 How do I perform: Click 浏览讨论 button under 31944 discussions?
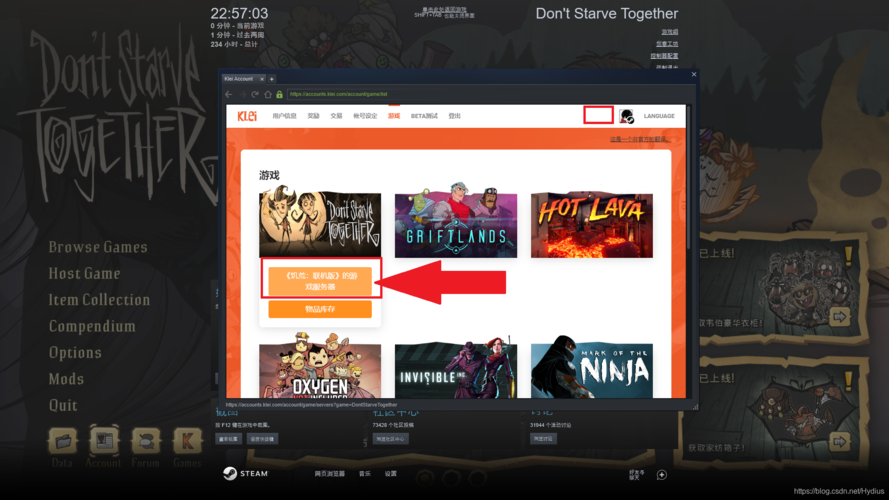[543, 439]
